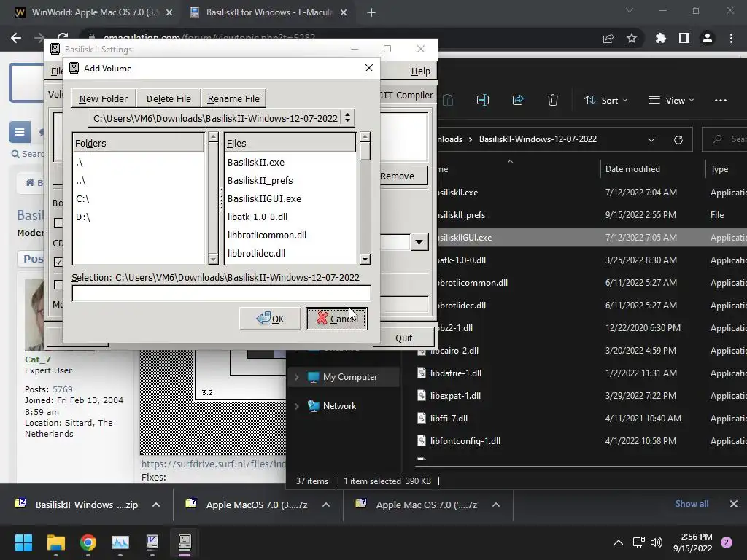The height and width of the screenshot is (560, 747).
Task: Select BasiliskII_prefs in Files list
Action: pyautogui.click(x=290, y=181)
